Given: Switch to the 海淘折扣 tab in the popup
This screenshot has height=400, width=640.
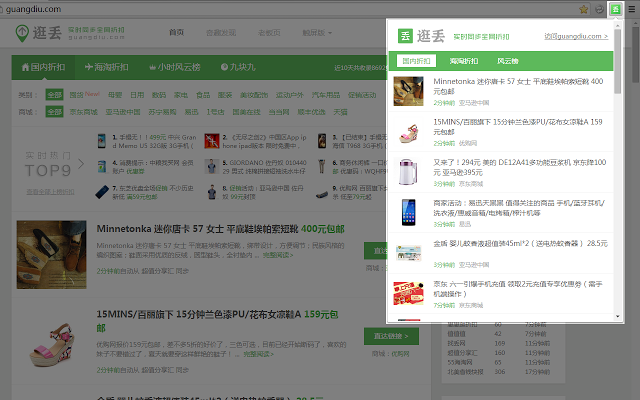Looking at the screenshot, I should 464,61.
